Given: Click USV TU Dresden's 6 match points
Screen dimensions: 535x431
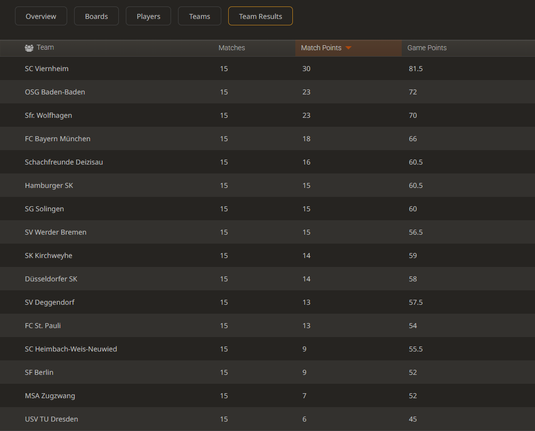Looking at the screenshot, I should point(304,419).
